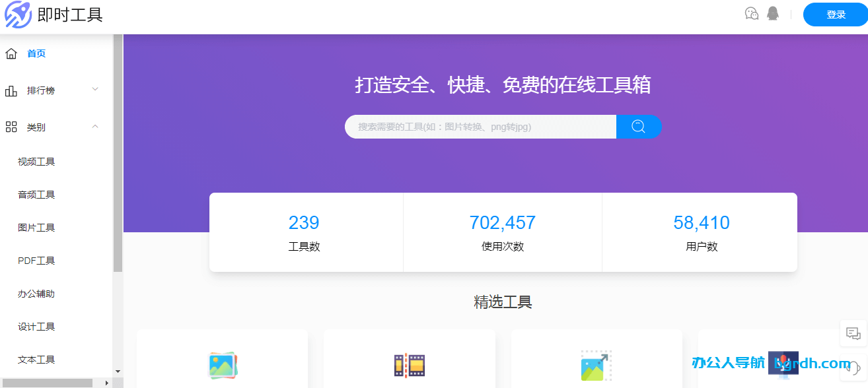Viewport: 868px width, 388px height.
Task: Select PDF工具 in the sidebar
Action: 35,260
